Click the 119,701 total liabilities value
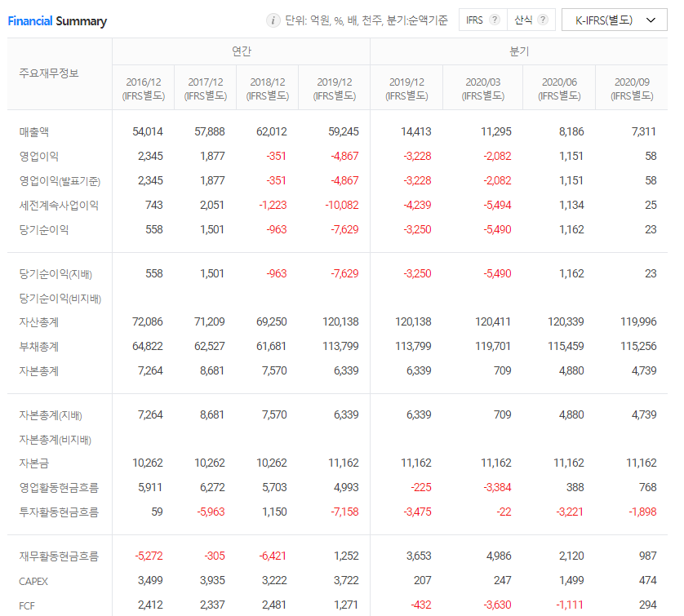 tap(493, 346)
